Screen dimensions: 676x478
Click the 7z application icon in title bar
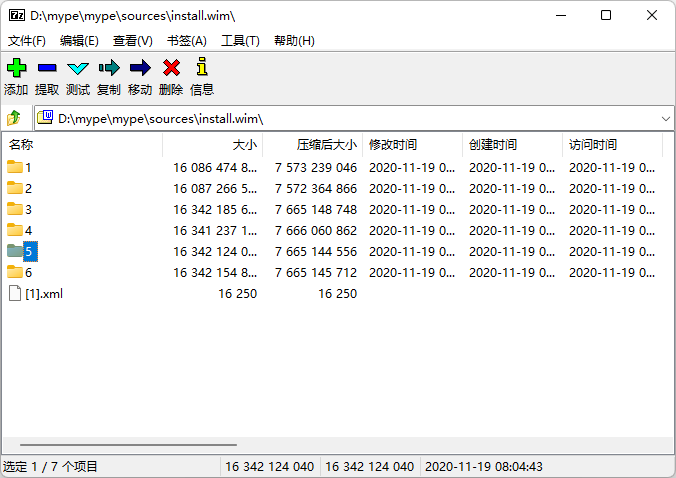click(17, 16)
